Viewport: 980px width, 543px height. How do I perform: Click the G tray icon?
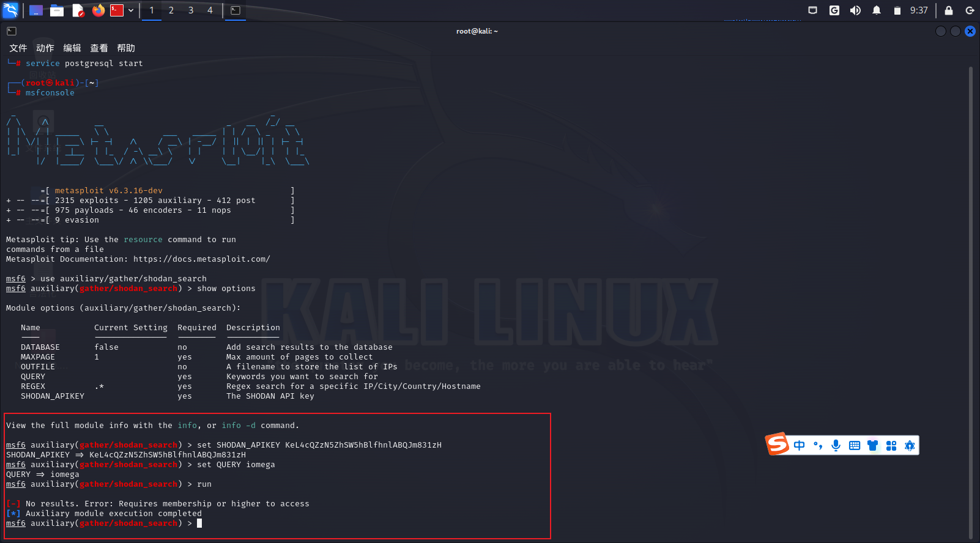pyautogui.click(x=834, y=10)
